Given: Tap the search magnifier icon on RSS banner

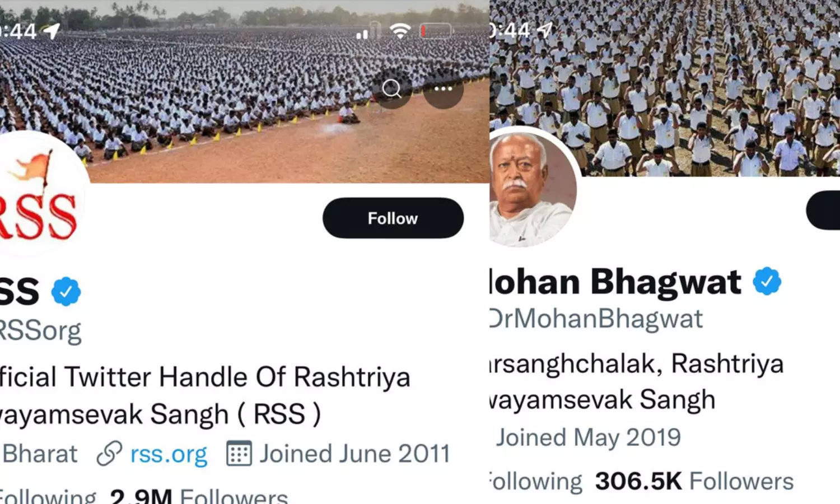Looking at the screenshot, I should pyautogui.click(x=392, y=88).
